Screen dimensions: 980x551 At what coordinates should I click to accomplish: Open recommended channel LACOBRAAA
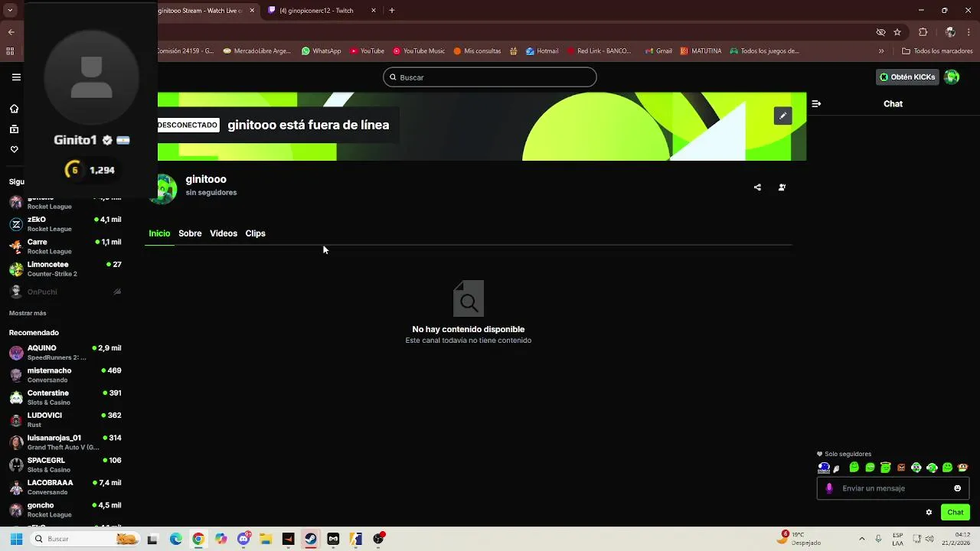(x=65, y=487)
